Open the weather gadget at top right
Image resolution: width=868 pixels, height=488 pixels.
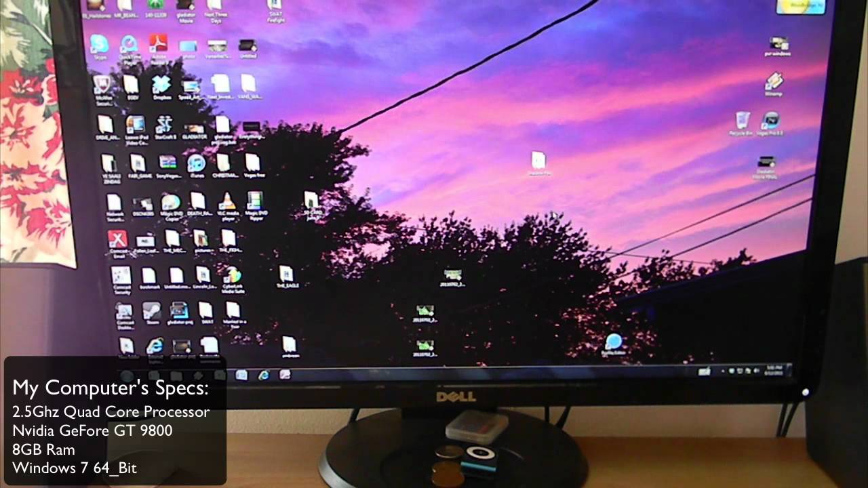[x=800, y=6]
